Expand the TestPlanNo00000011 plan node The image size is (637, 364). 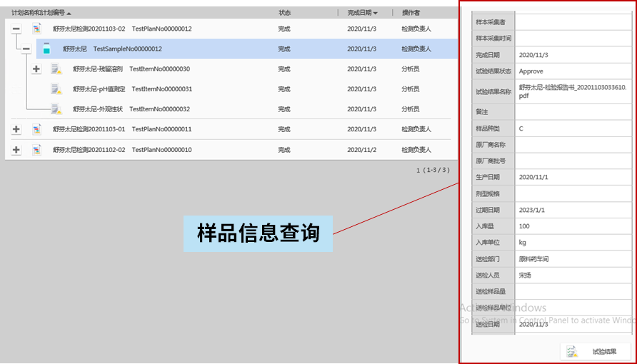click(16, 129)
